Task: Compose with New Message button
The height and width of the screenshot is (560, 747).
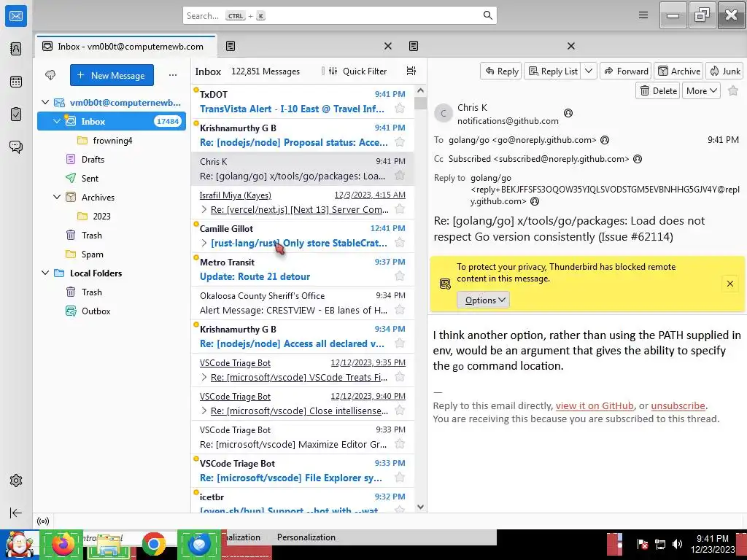Action: (112, 75)
